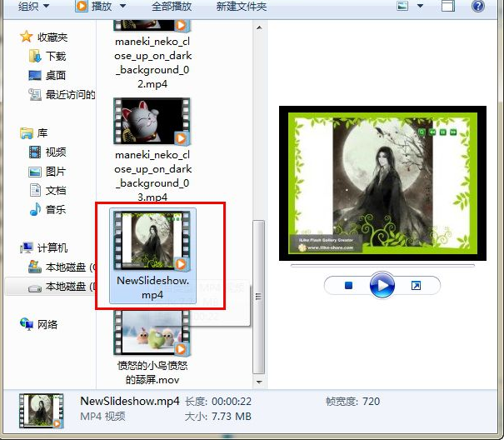Click NewSlideshow.mp4 title in details pane
504x440 pixels.
tap(129, 401)
